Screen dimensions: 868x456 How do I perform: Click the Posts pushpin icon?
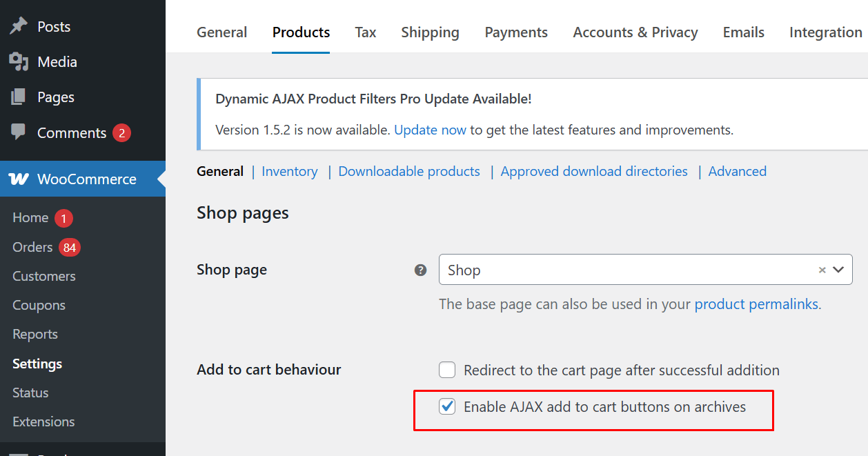coord(19,26)
